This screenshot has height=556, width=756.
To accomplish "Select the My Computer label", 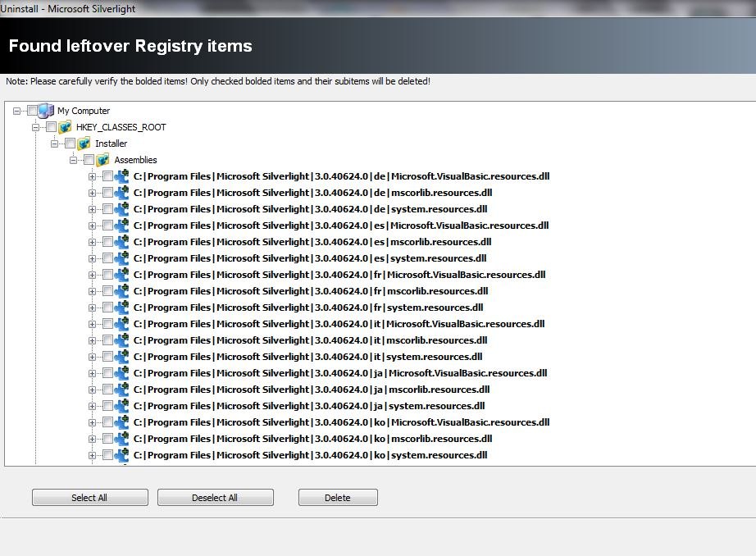I will pos(84,111).
